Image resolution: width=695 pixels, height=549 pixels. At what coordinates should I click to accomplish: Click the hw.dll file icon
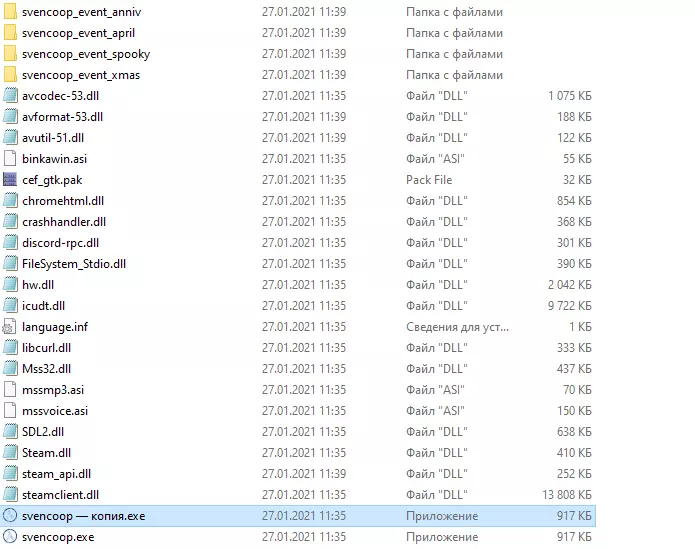point(10,284)
